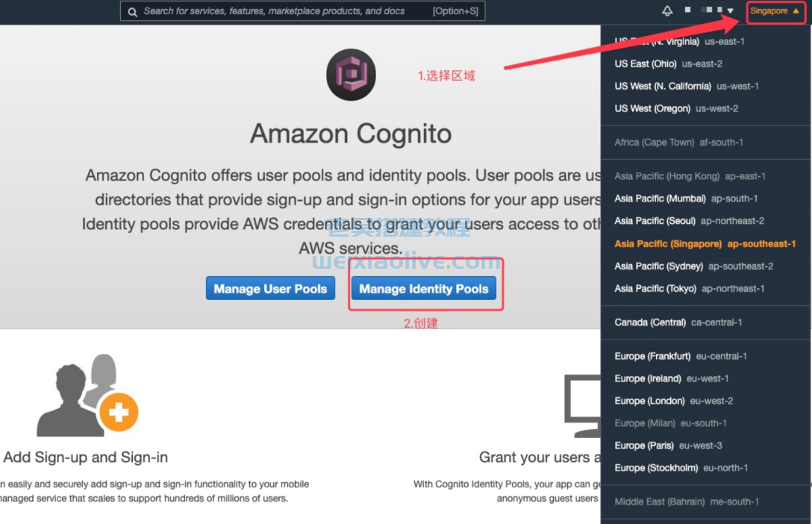
Task: Pick Europe (Ireland) region
Action: (671, 378)
